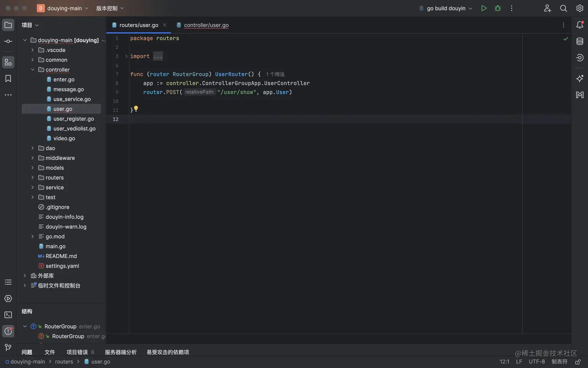Open the Project tool window folder icon
Image resolution: width=588 pixels, height=368 pixels.
8,25
